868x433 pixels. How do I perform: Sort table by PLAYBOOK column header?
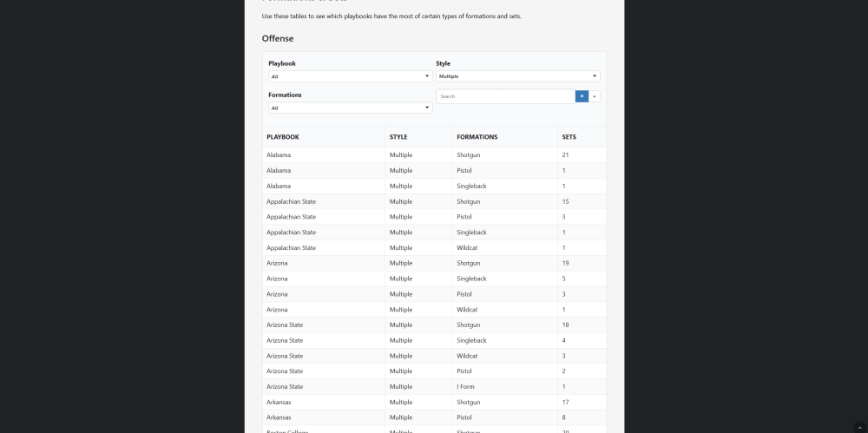(283, 137)
